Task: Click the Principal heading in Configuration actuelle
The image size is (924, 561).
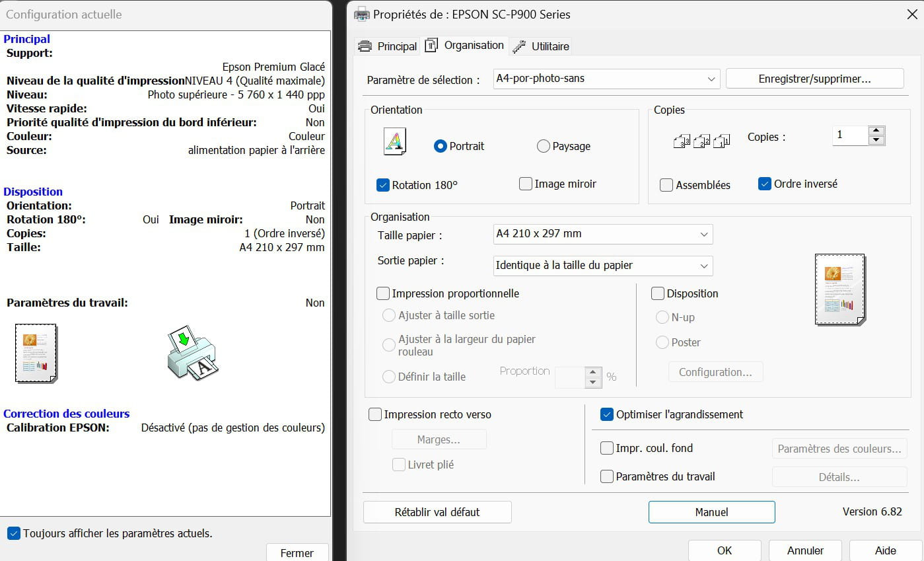Action: coord(27,39)
